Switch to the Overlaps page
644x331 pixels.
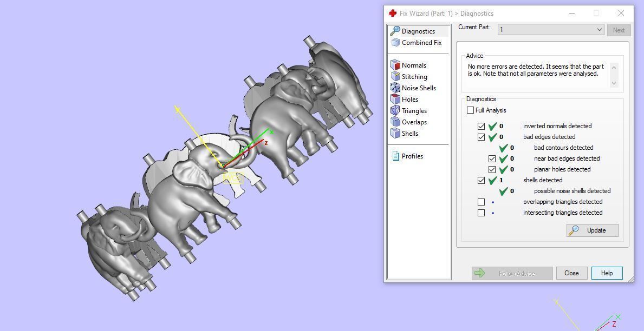point(414,122)
